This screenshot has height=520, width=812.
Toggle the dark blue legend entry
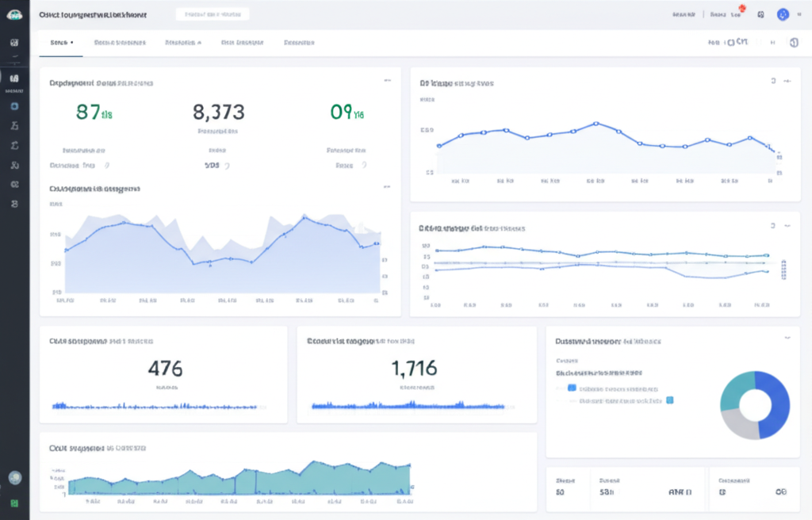[x=572, y=388]
